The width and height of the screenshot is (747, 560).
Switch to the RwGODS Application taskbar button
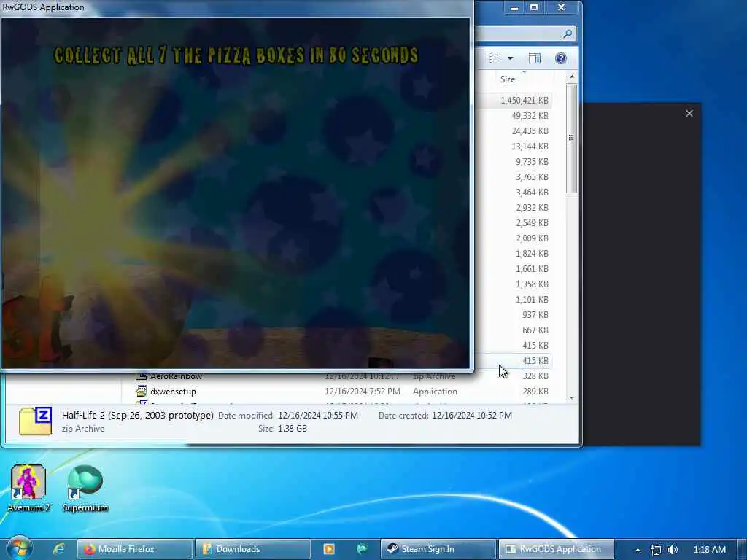click(556, 549)
